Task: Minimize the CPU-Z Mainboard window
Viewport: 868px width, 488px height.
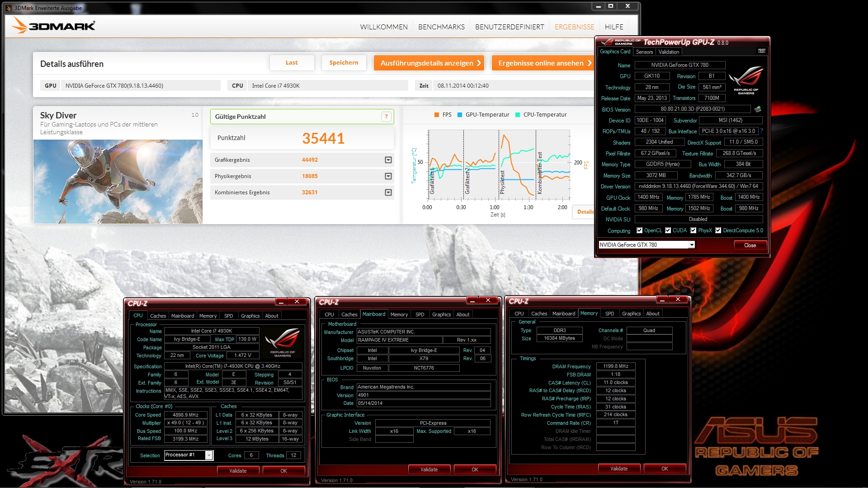Action: coord(472,300)
